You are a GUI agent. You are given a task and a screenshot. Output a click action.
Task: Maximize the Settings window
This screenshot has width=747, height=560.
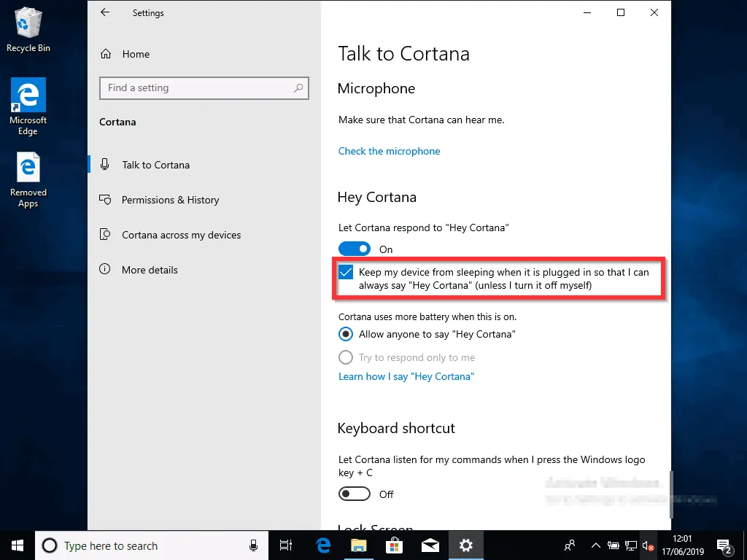click(x=621, y=13)
